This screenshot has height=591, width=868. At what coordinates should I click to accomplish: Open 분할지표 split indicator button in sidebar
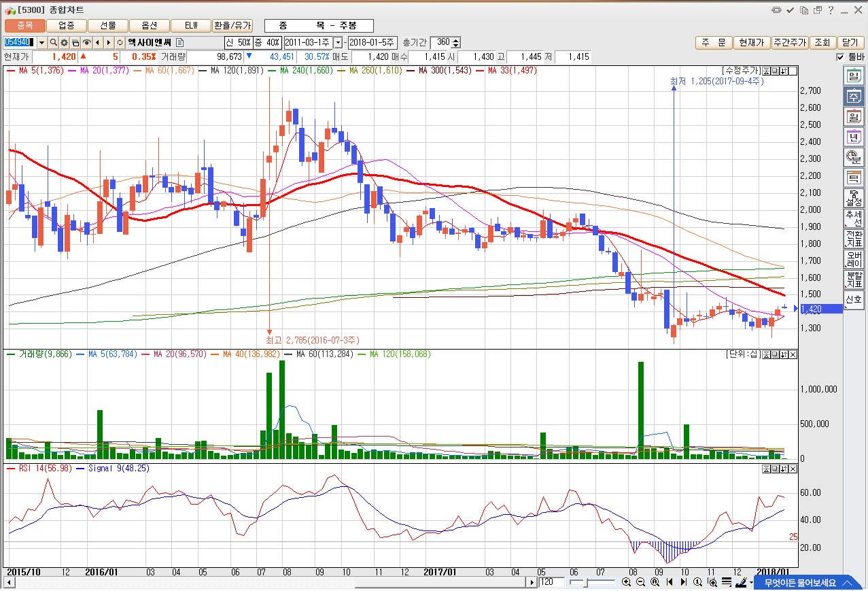[x=853, y=280]
